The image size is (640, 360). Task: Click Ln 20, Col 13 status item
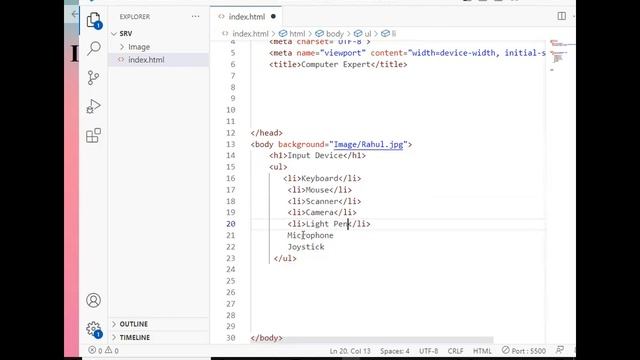[x=350, y=351]
